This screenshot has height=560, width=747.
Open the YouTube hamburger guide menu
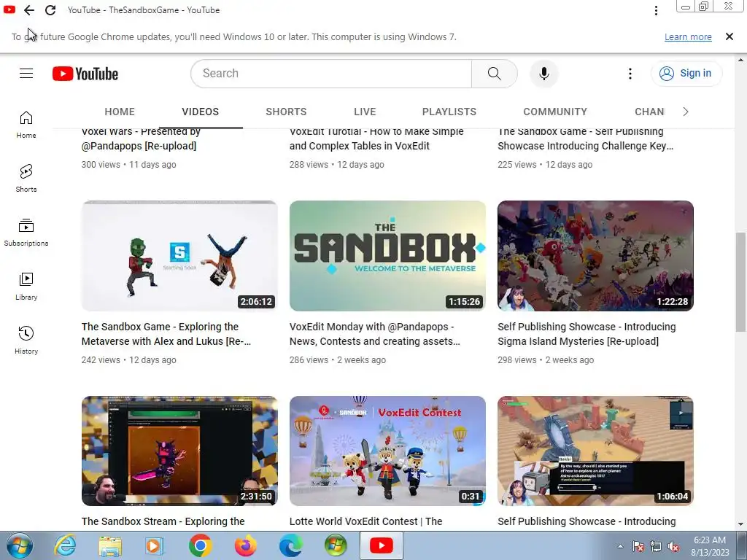point(26,74)
